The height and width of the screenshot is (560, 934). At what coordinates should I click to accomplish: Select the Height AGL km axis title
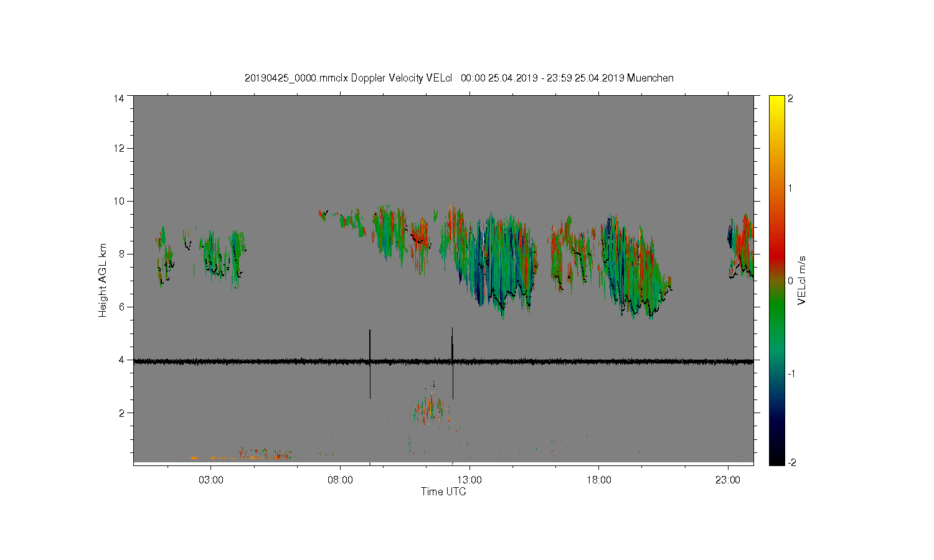103,280
